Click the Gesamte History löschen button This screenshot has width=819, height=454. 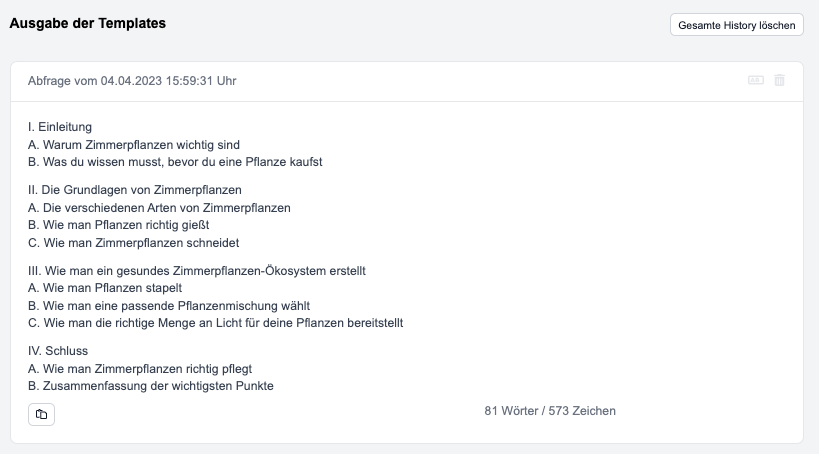click(x=736, y=25)
